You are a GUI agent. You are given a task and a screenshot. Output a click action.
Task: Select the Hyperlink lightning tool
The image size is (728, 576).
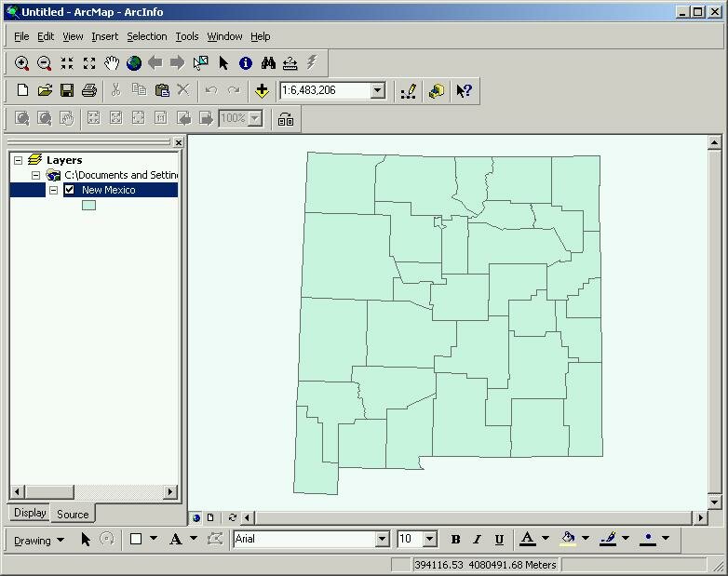(x=312, y=62)
